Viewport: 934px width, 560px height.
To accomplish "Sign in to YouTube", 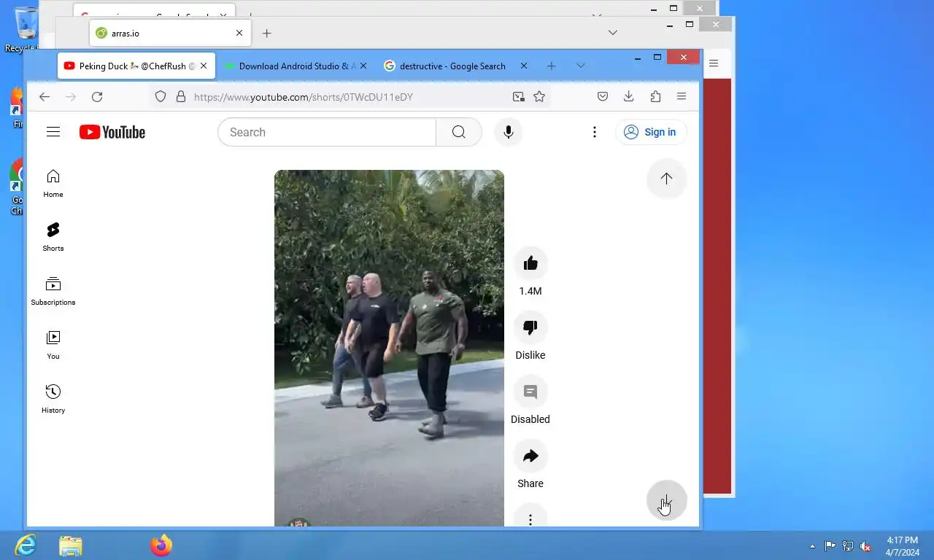I will (x=651, y=132).
